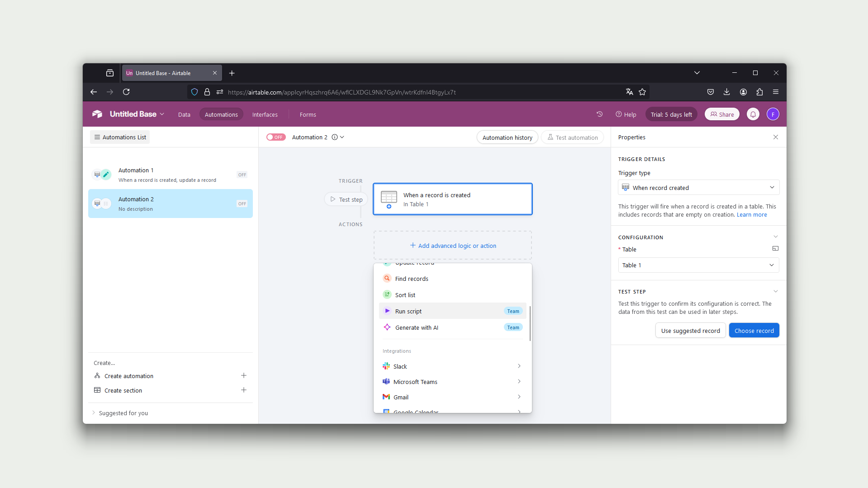This screenshot has width=868, height=488.
Task: Switch to the Forms tab
Action: (x=308, y=115)
